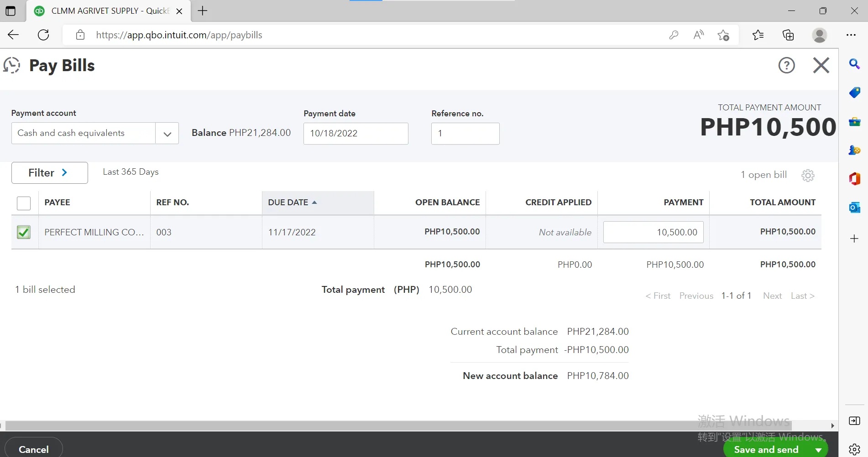Viewport: 868px width, 457px height.
Task: Close the CLMM AGRIVET SUPPLY tab
Action: 179,11
